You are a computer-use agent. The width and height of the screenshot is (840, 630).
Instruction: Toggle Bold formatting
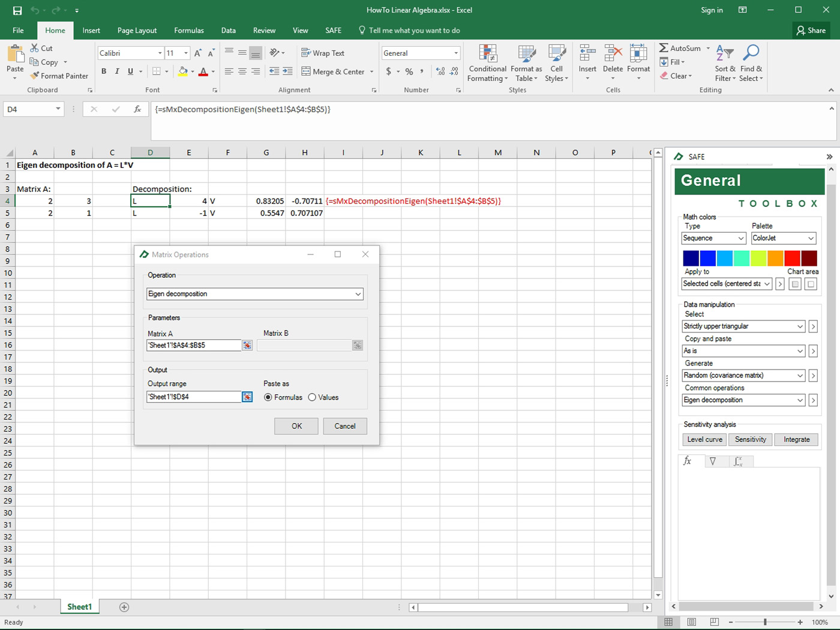click(104, 71)
